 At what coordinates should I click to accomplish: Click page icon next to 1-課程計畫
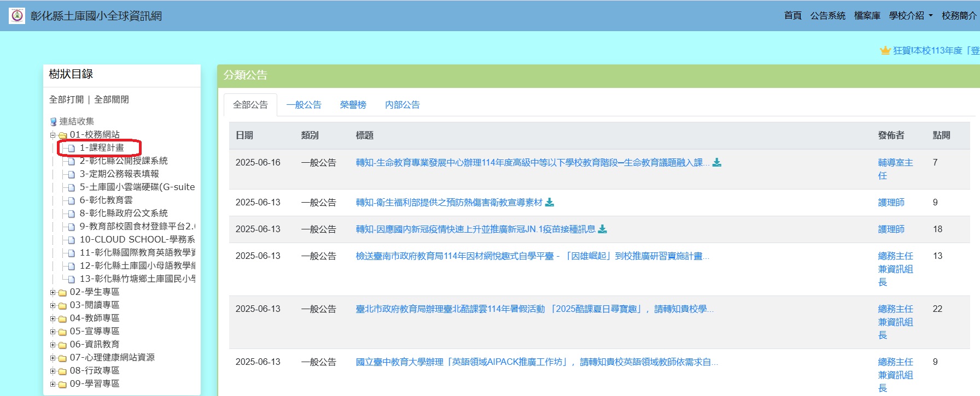point(71,148)
